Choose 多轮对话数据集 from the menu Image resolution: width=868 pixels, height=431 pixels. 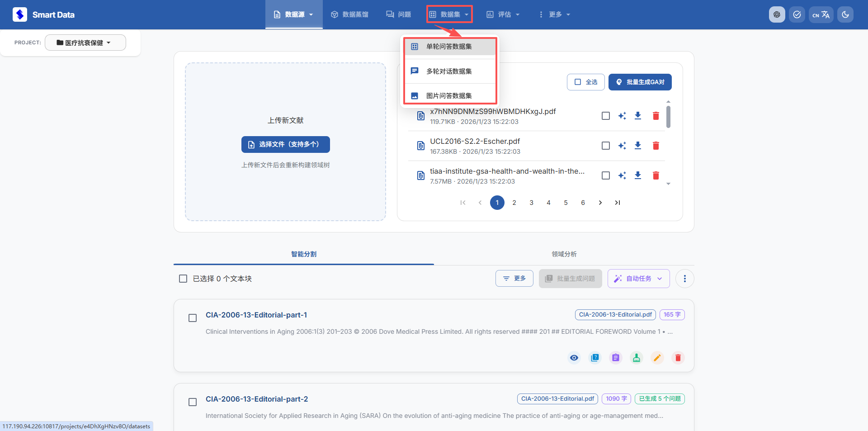[449, 71]
